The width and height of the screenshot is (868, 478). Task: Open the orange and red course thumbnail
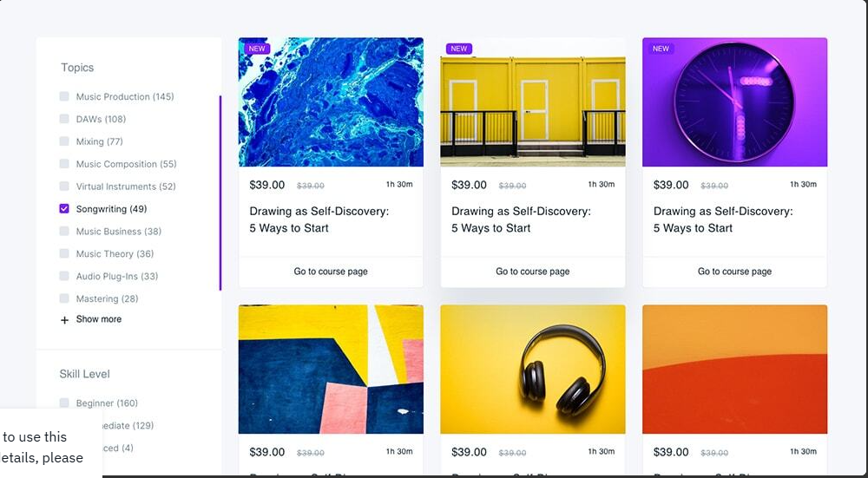point(734,369)
